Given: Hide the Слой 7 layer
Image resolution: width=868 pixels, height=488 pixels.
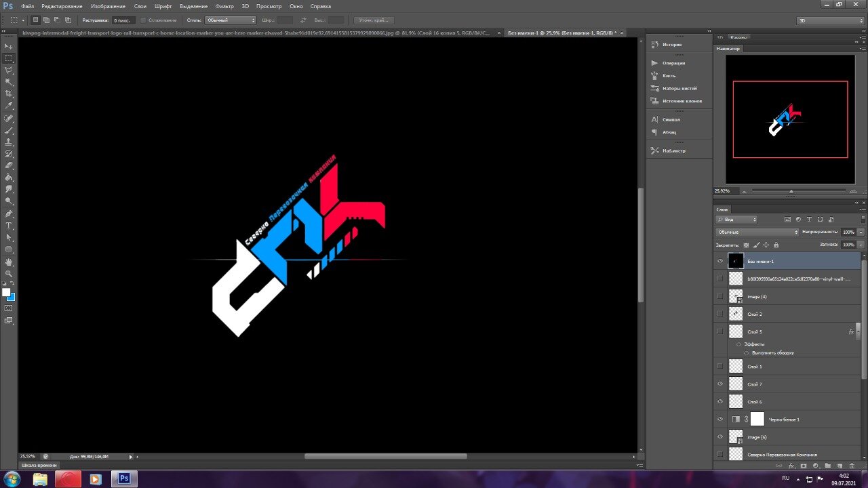Looking at the screenshot, I should coord(720,384).
